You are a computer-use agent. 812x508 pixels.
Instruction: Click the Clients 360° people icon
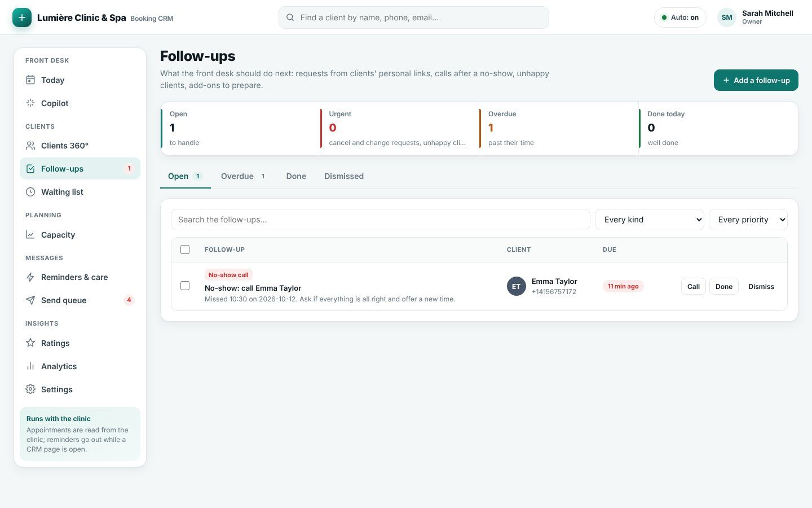tap(30, 146)
